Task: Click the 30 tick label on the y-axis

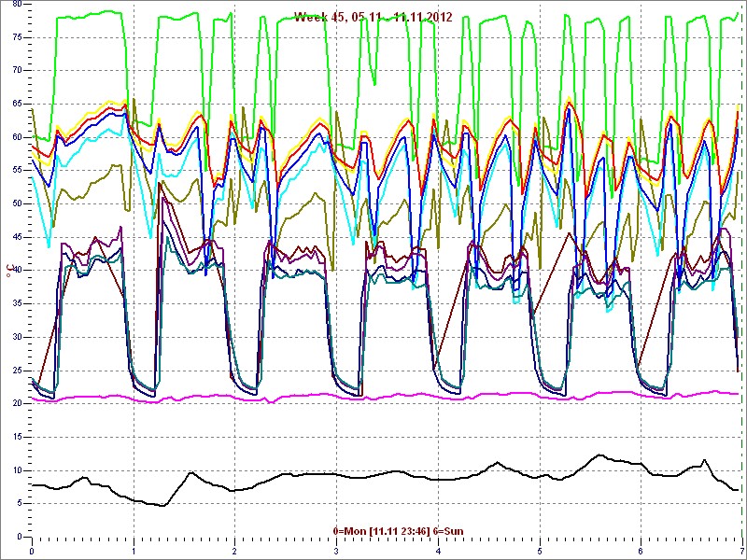Action: (x=14, y=337)
